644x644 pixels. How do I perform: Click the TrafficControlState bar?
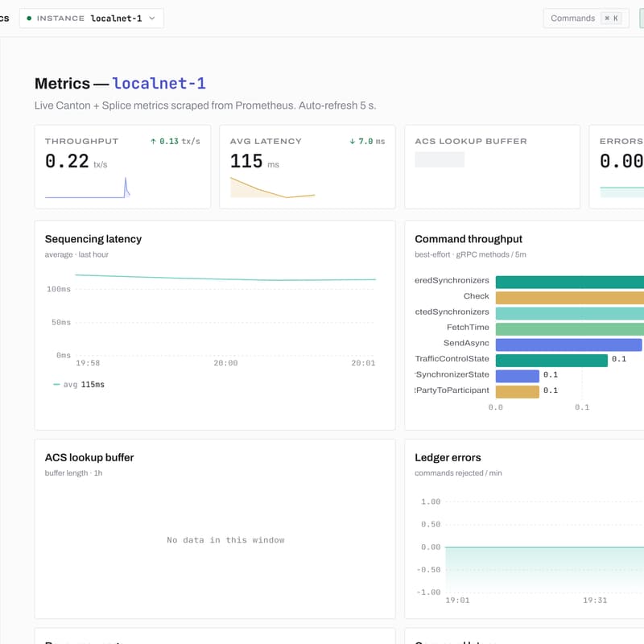point(551,360)
